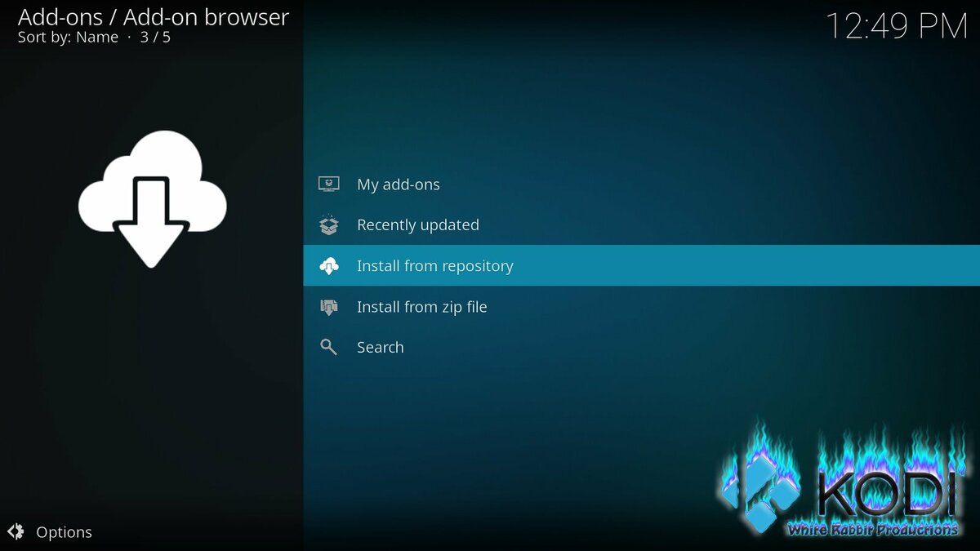The image size is (980, 551).
Task: Click the small cloud icon in highlighted row
Action: tap(328, 266)
